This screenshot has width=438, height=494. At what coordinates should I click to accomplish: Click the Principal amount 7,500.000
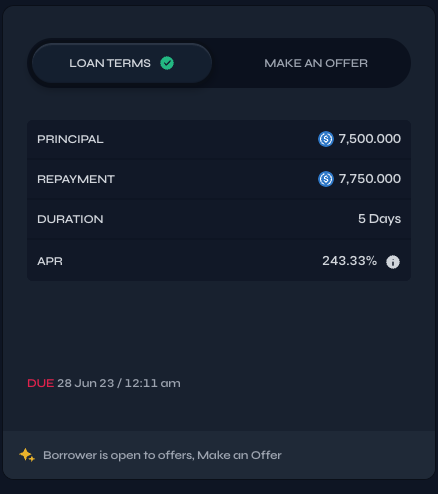click(370, 139)
